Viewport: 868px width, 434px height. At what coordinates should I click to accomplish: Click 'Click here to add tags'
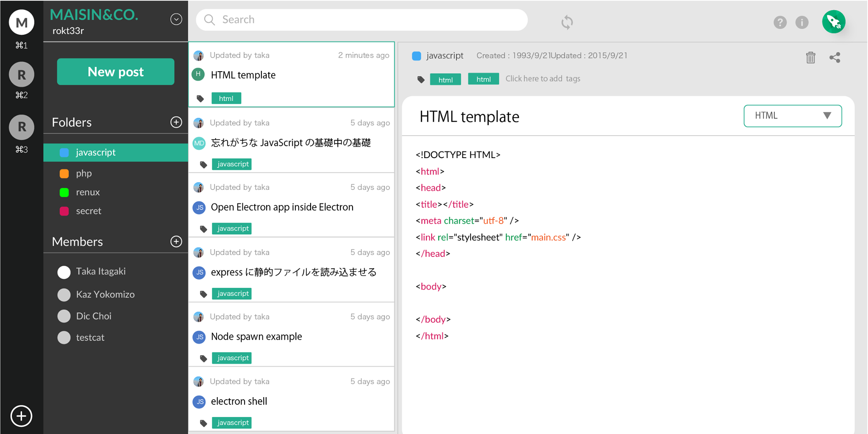[542, 79]
